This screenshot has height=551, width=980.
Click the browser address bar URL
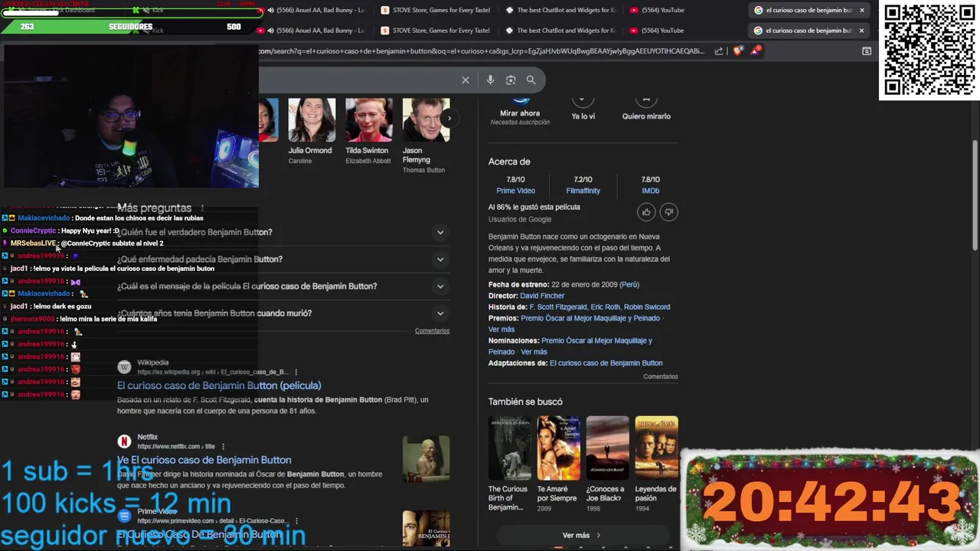pos(482,51)
